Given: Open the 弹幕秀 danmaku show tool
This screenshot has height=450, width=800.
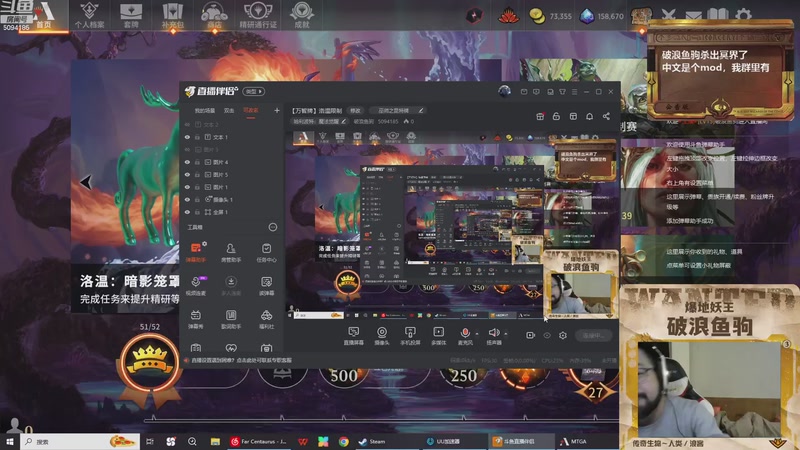Looking at the screenshot, I should tap(196, 319).
